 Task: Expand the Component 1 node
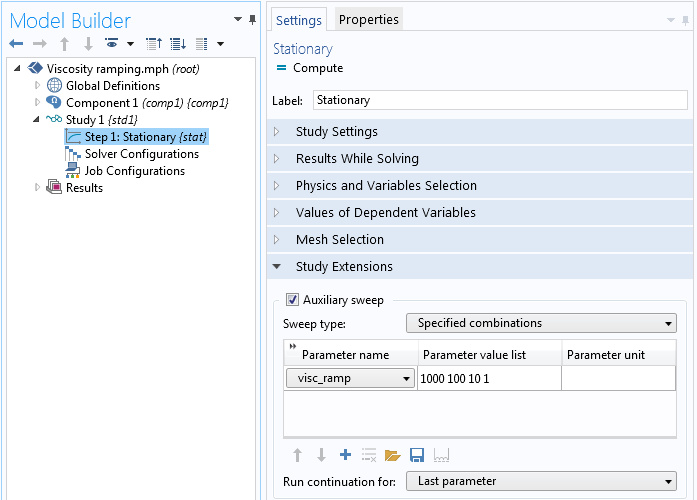(37, 102)
